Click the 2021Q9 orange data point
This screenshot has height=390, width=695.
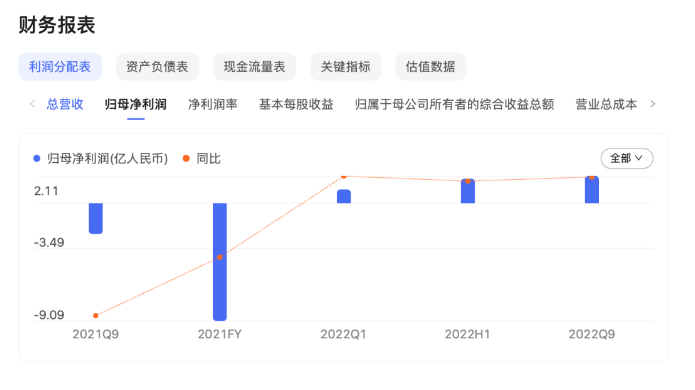coord(96,316)
